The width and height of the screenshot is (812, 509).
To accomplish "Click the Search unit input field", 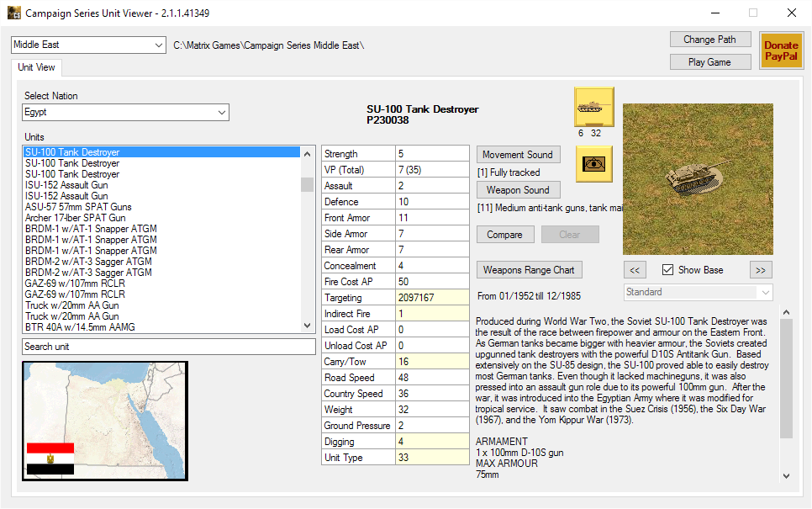I will (169, 347).
